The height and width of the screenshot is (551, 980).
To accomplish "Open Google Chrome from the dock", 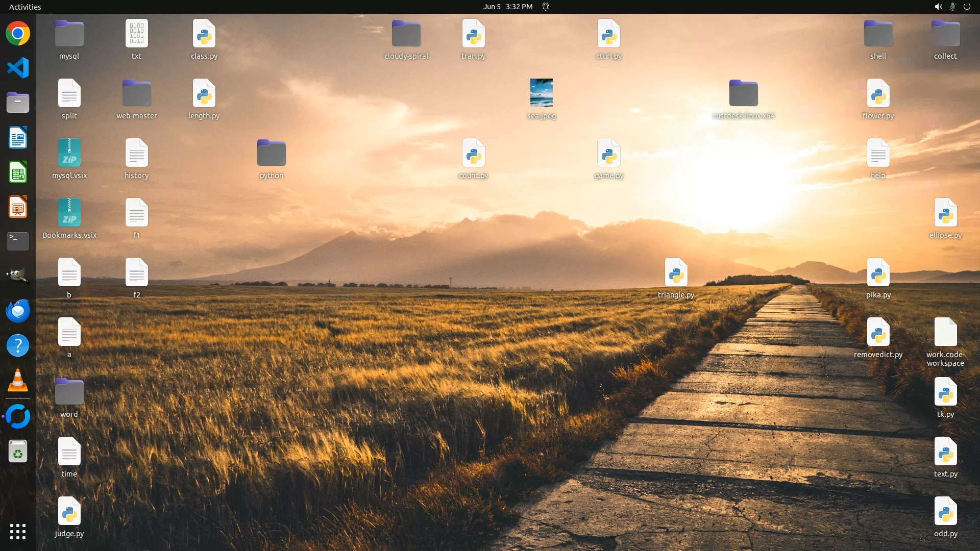I will [x=18, y=34].
